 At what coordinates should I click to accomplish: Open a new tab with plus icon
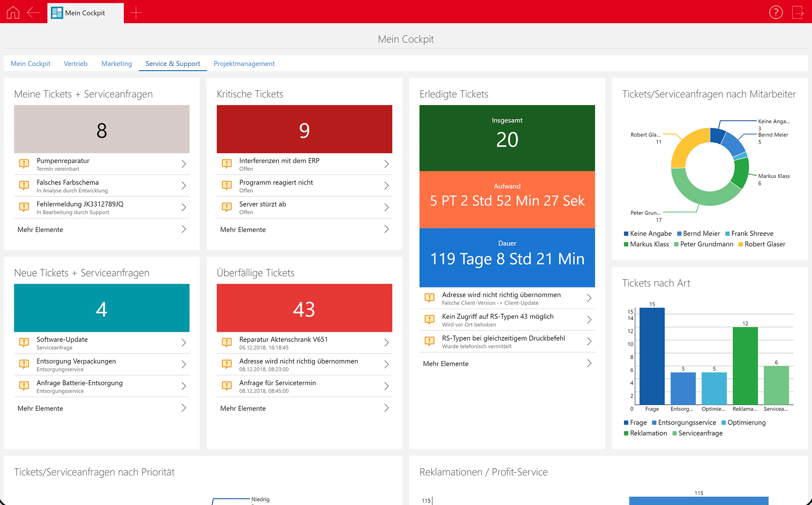point(136,12)
